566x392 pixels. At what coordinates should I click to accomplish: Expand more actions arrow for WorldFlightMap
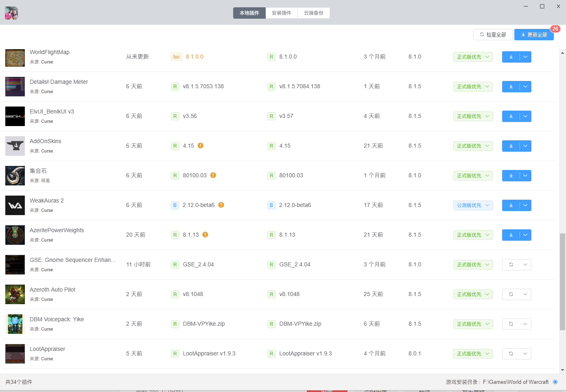525,57
